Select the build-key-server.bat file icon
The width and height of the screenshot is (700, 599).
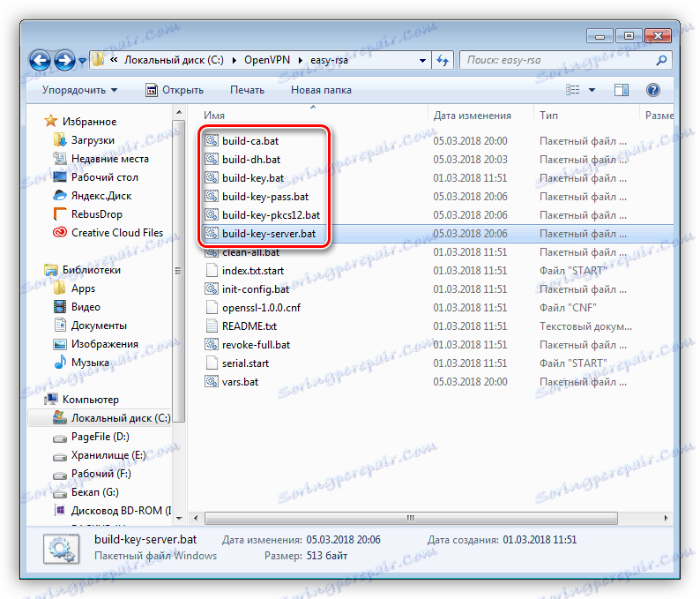click(212, 233)
